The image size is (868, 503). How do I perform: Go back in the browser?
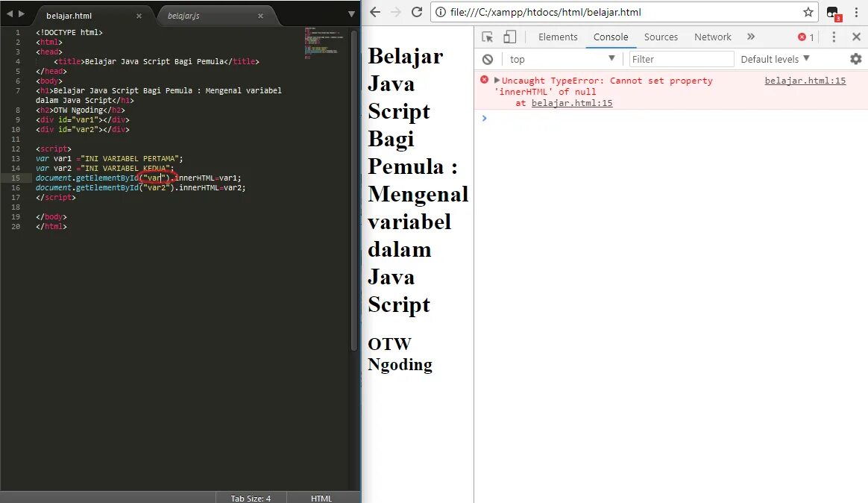click(375, 12)
